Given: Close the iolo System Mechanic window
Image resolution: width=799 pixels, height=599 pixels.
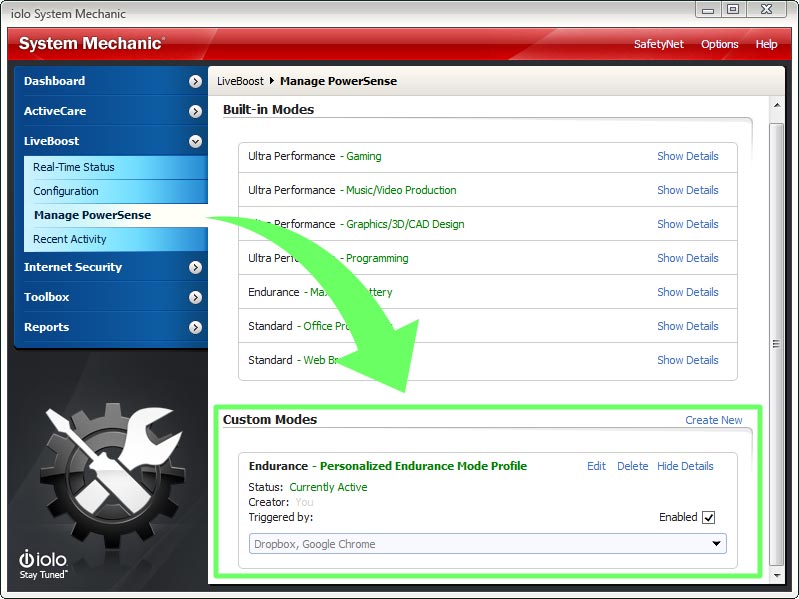Looking at the screenshot, I should click(766, 10).
